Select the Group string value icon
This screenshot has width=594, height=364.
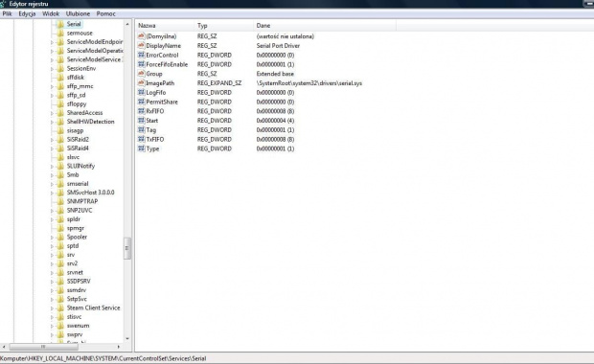pyautogui.click(x=141, y=74)
